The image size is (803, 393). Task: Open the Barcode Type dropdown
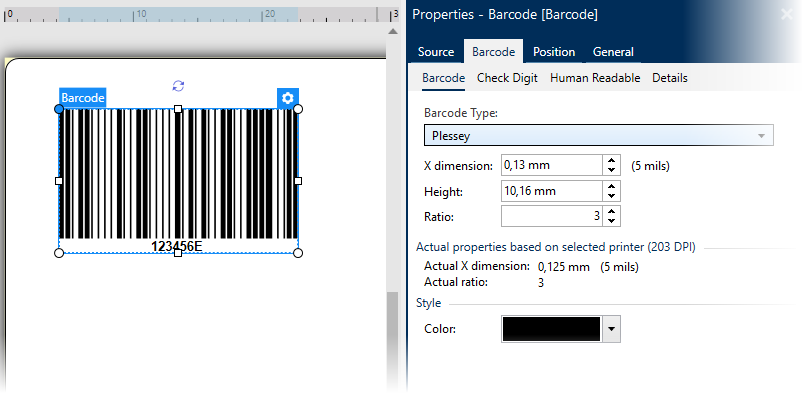click(599, 136)
